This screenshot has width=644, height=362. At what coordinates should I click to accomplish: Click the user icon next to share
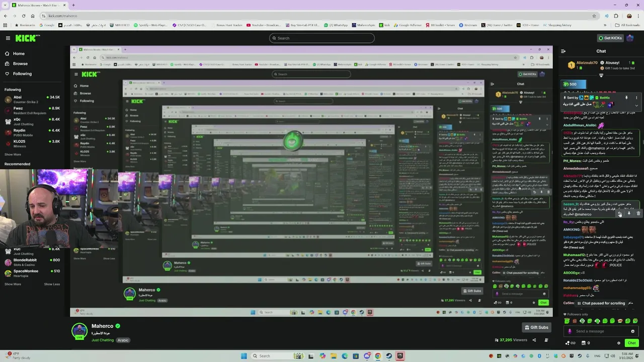tap(546, 340)
